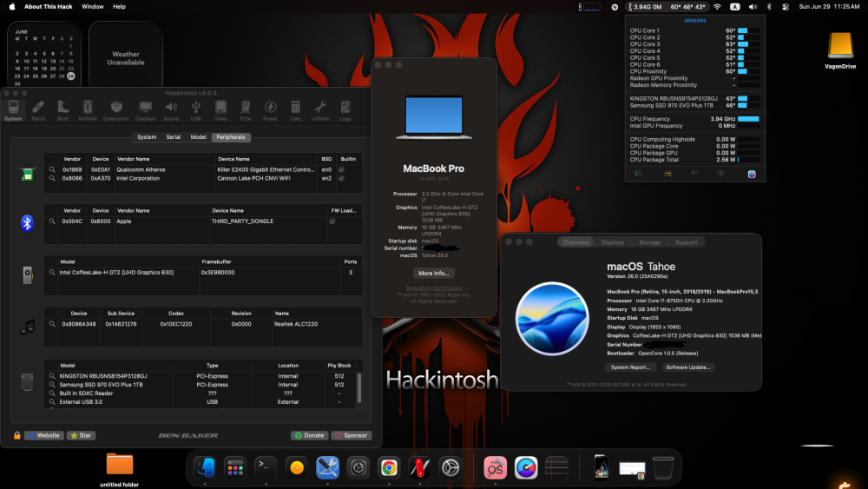
Task: Toggle FW Loaded checkbox for THIRD_PARTY_DONGLE
Action: pyautogui.click(x=332, y=221)
